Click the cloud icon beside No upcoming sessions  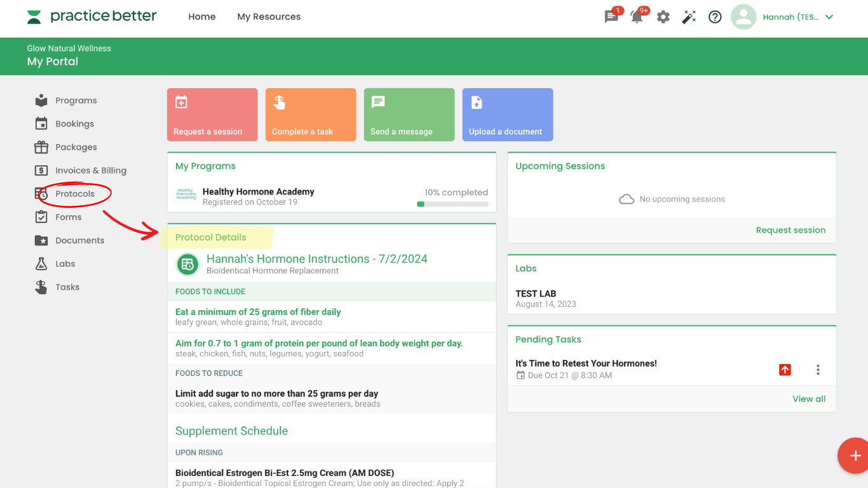pos(627,200)
